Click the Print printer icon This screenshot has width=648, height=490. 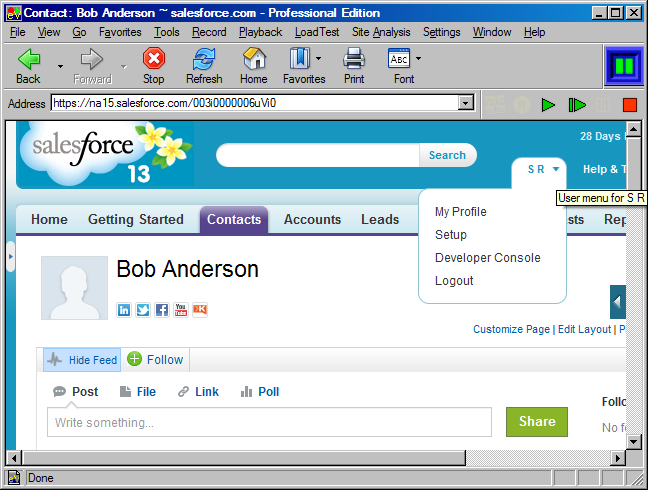354,58
